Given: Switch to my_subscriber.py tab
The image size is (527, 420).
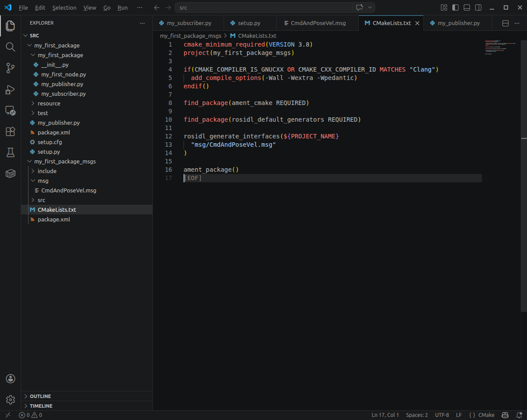Looking at the screenshot, I should 188,23.
